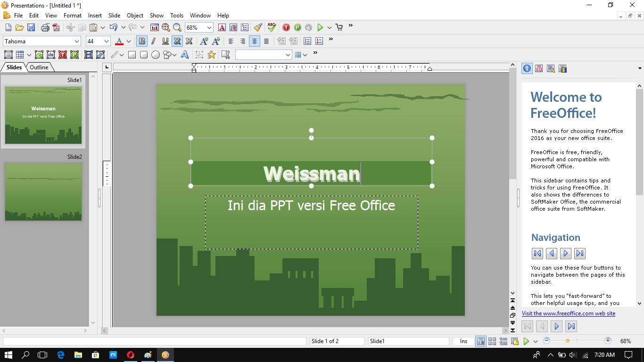Undo the last action

click(x=114, y=27)
